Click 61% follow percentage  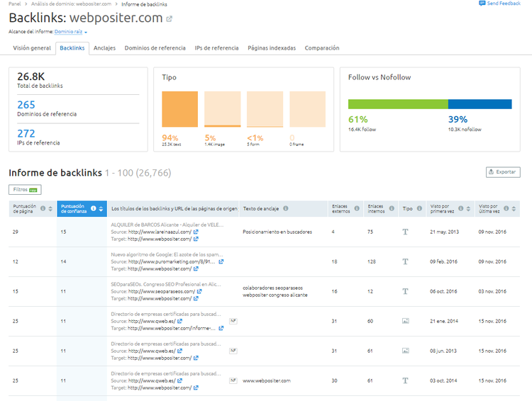point(358,119)
